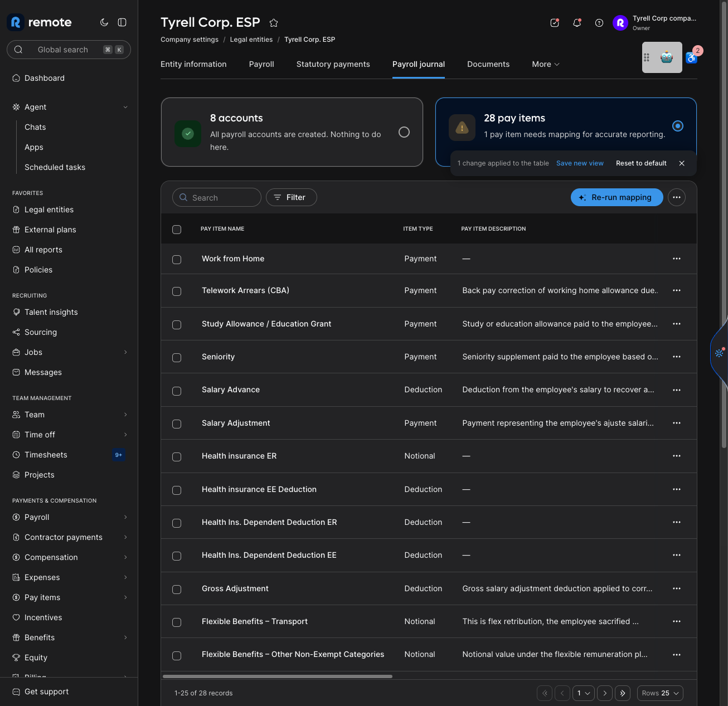The width and height of the screenshot is (728, 706).
Task: Expand the Compensation sidebar item
Action: (125, 557)
